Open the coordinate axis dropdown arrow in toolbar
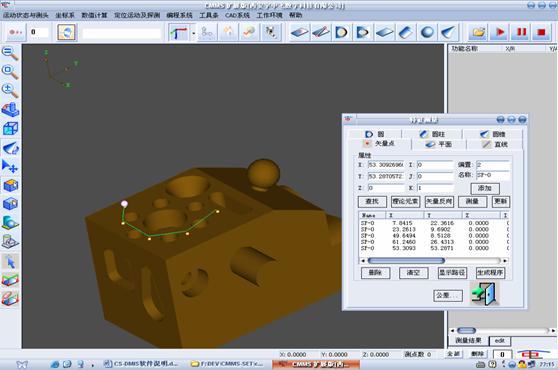 tap(194, 33)
